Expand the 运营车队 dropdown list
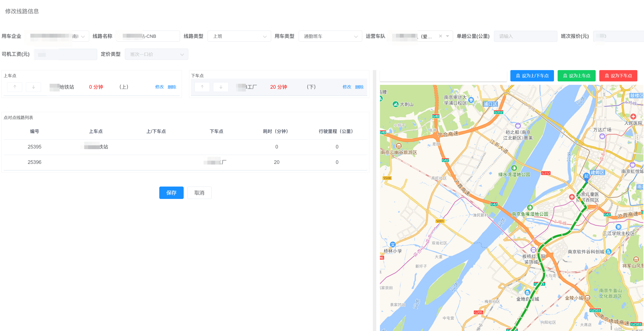 pos(447,36)
